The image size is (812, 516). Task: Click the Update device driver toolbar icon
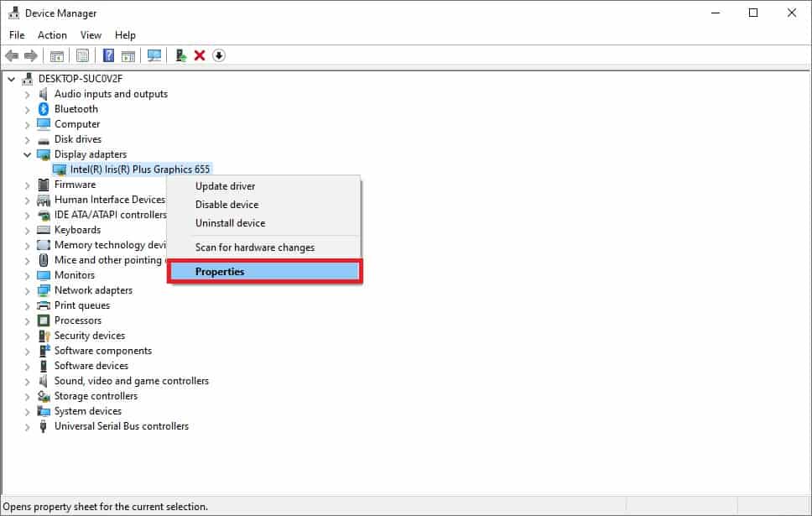pyautogui.click(x=180, y=55)
